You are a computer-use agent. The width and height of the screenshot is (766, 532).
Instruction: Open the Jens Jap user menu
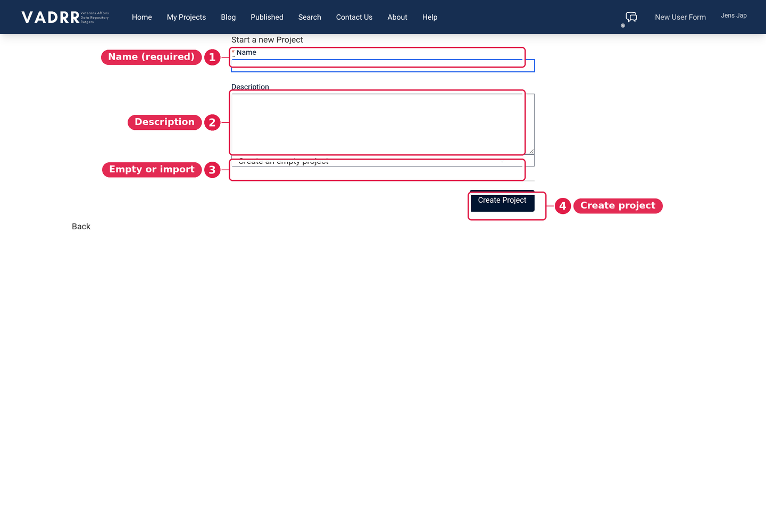(x=734, y=15)
